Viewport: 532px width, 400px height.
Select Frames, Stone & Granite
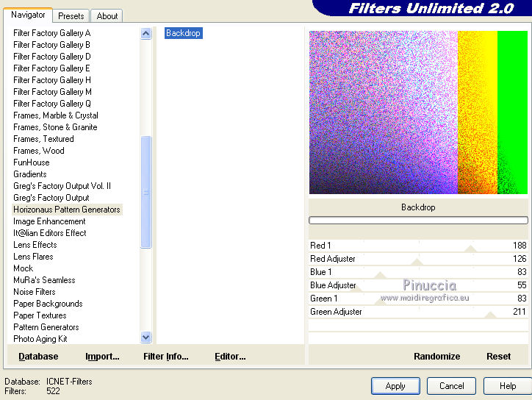(x=55, y=127)
